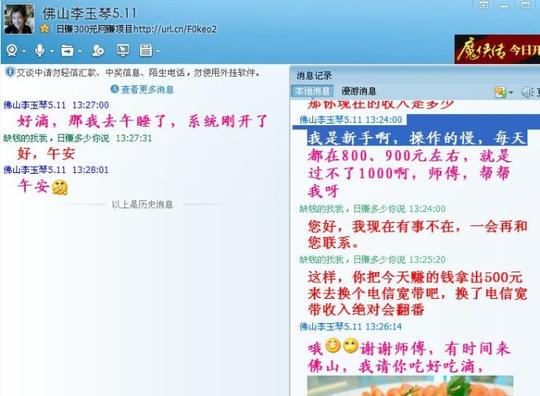Click record sender line 缺钱的找我 13:24:00

pos(372,208)
